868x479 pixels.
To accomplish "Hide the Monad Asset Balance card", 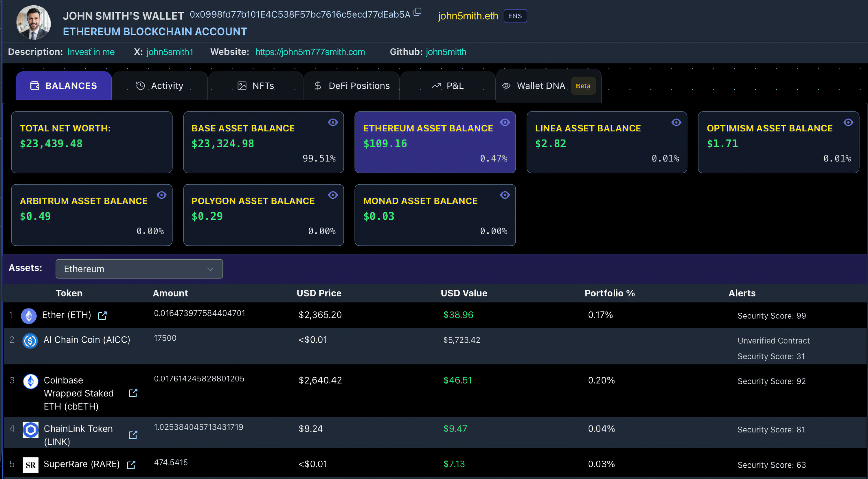I will pyautogui.click(x=505, y=195).
